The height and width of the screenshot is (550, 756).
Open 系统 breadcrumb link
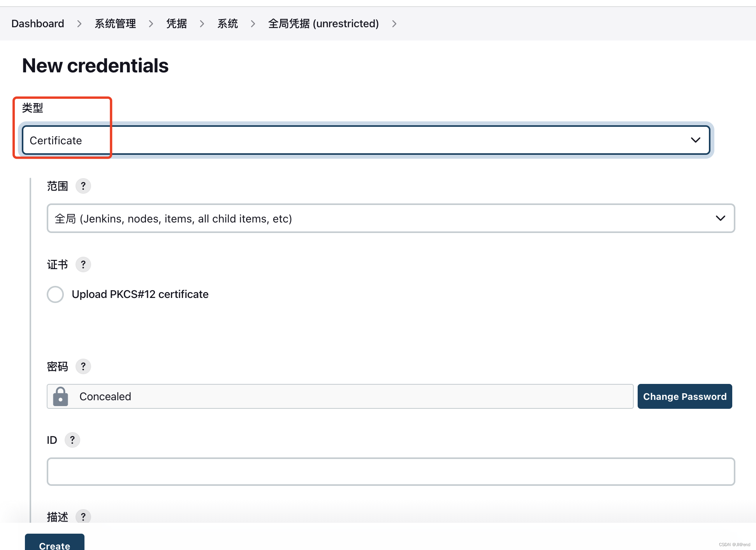click(x=228, y=24)
